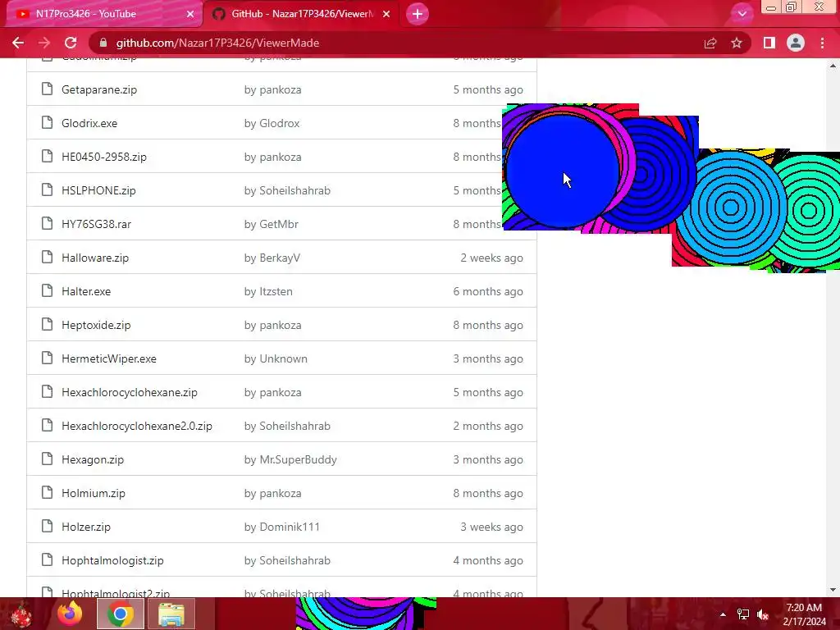Close the GitHub ViewerMade tab

pyautogui.click(x=386, y=14)
